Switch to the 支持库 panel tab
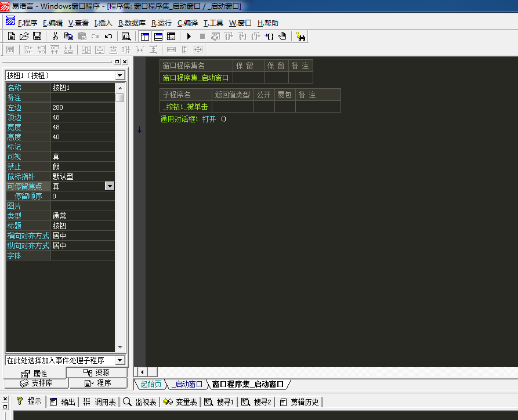The image size is (518, 420). 36,383
